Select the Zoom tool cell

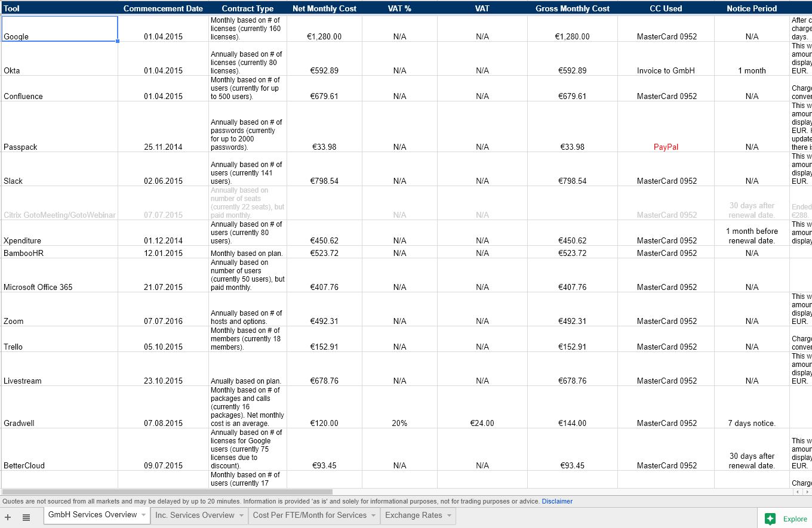pyautogui.click(x=60, y=309)
